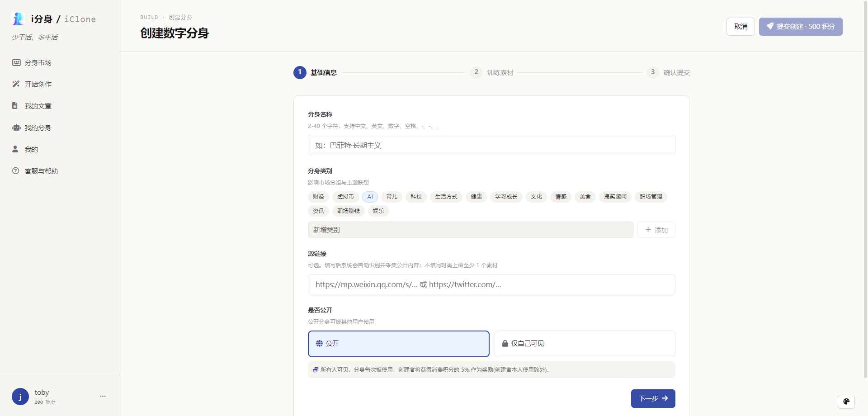868x416 pixels.
Task: Select the 搞笑趣闻 category tag
Action: 615,197
